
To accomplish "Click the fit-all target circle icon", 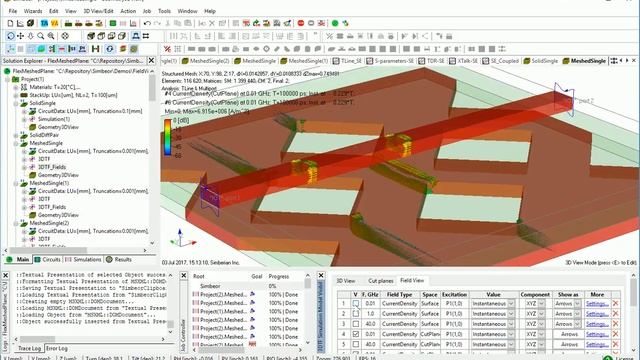I will (x=65, y=36).
